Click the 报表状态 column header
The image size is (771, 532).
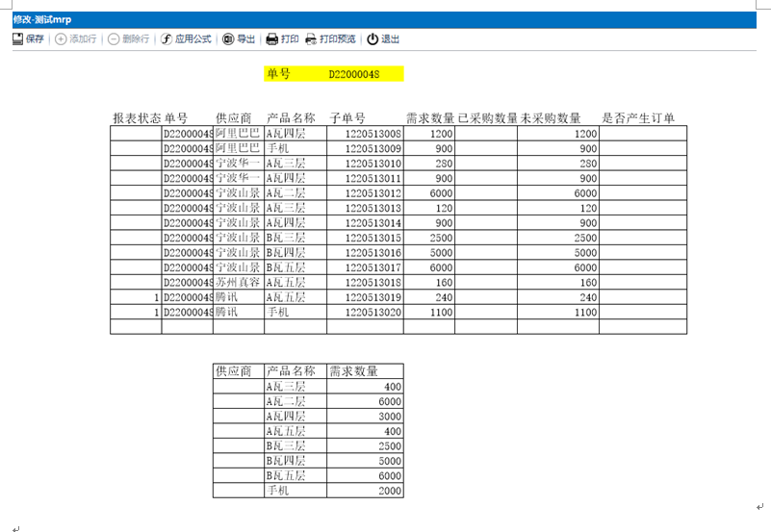click(x=137, y=118)
